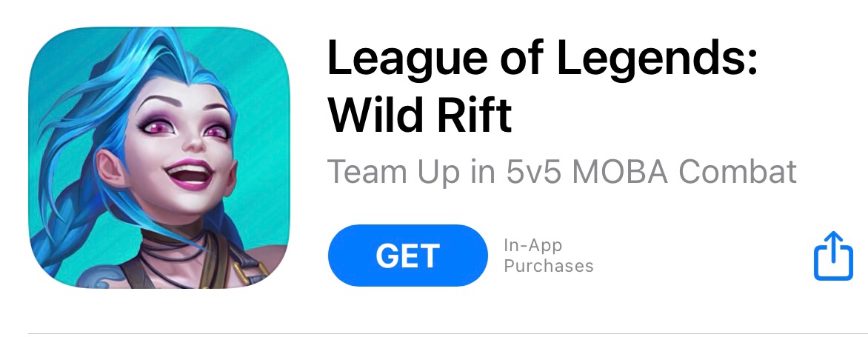Click the 'Wild Rift' line of the title
This screenshot has width=868, height=337.
(420, 115)
